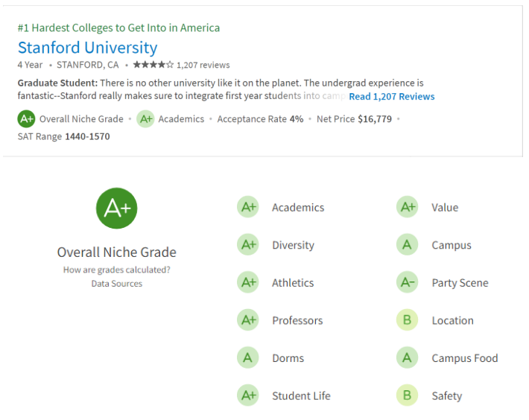
Task: Click the Campus grade label
Action: (x=451, y=245)
